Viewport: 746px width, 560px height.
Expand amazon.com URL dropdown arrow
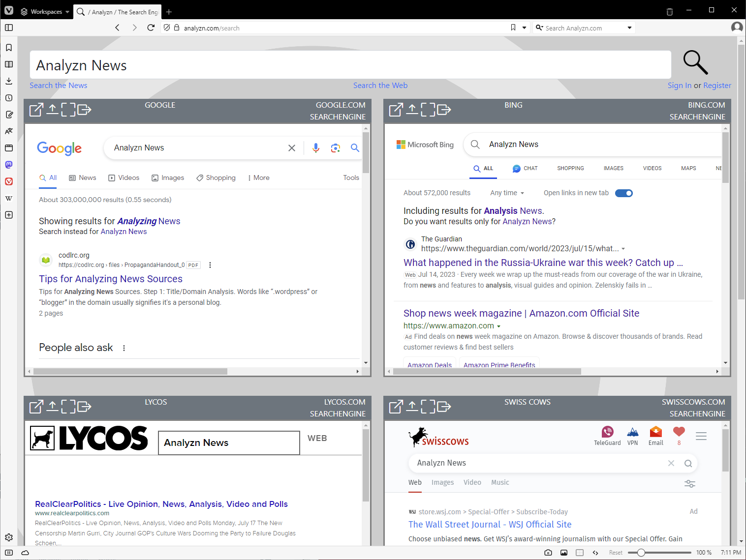498,326
